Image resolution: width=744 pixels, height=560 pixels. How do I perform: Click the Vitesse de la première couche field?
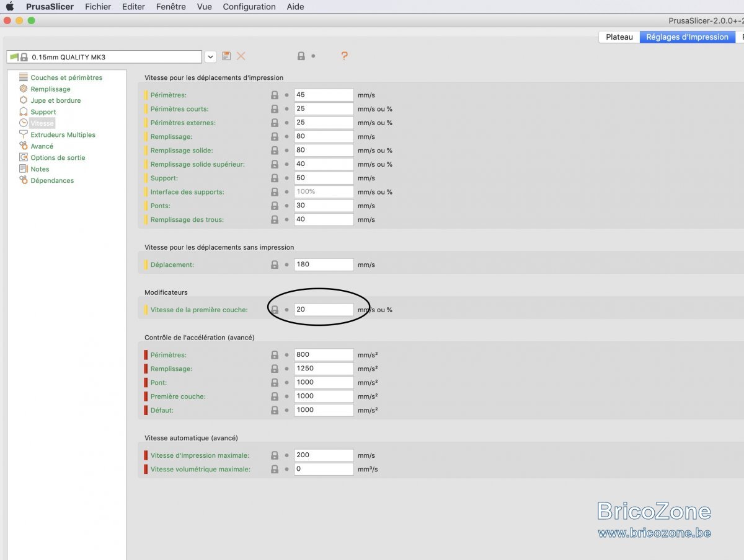tap(324, 309)
